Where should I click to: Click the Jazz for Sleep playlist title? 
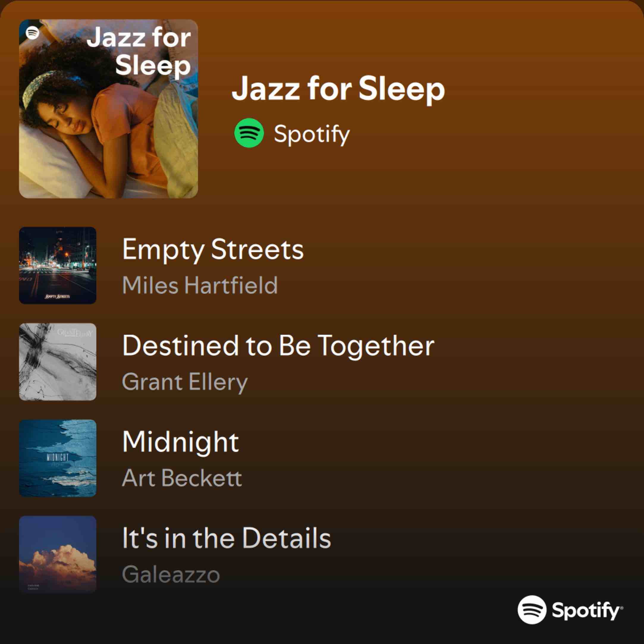pos(338,88)
